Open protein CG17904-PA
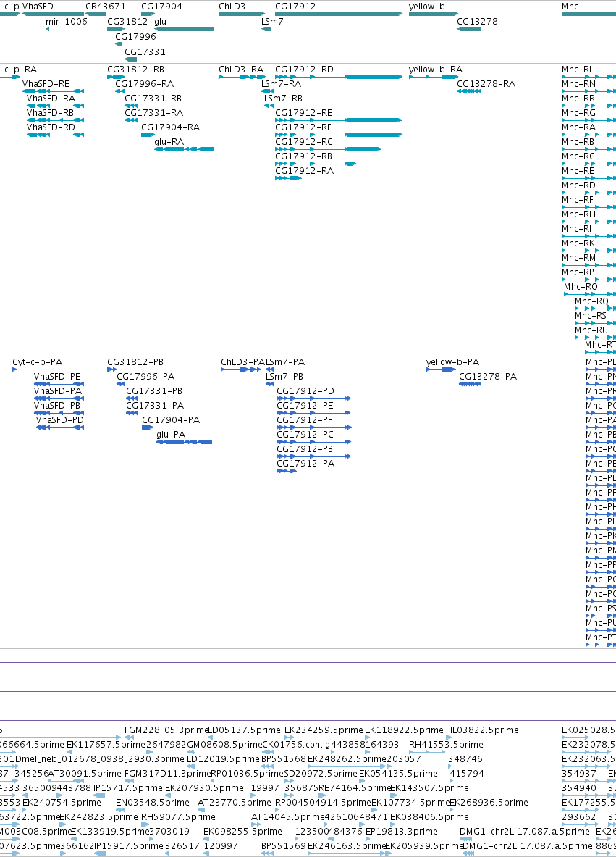 [x=148, y=427]
